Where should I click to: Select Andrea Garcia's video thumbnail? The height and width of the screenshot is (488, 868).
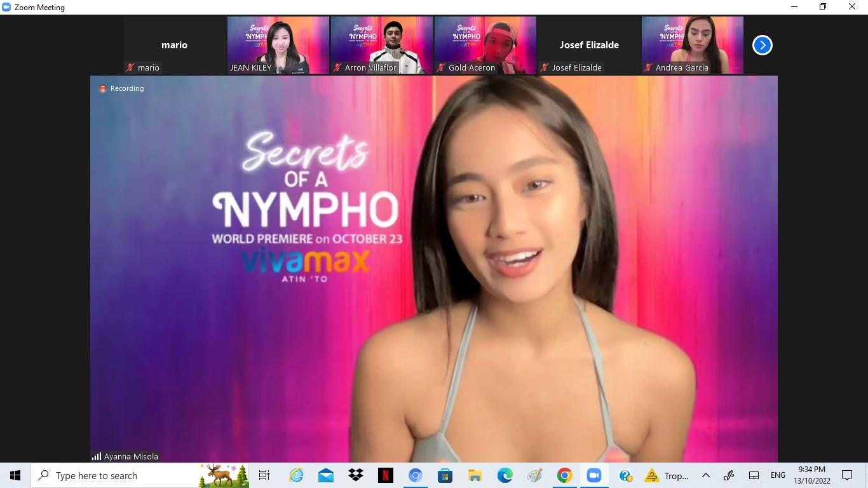point(692,45)
